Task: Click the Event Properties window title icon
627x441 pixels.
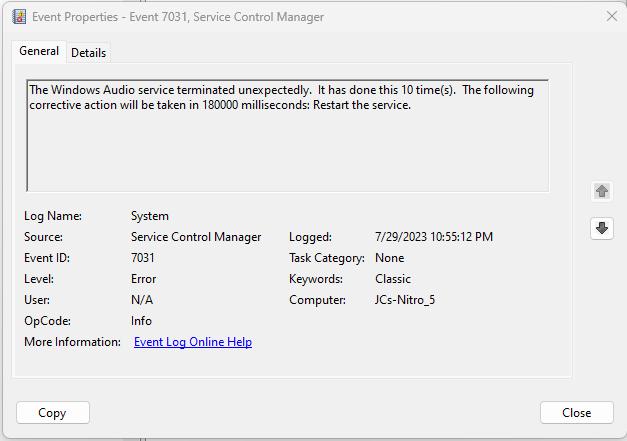Action: coord(18,17)
